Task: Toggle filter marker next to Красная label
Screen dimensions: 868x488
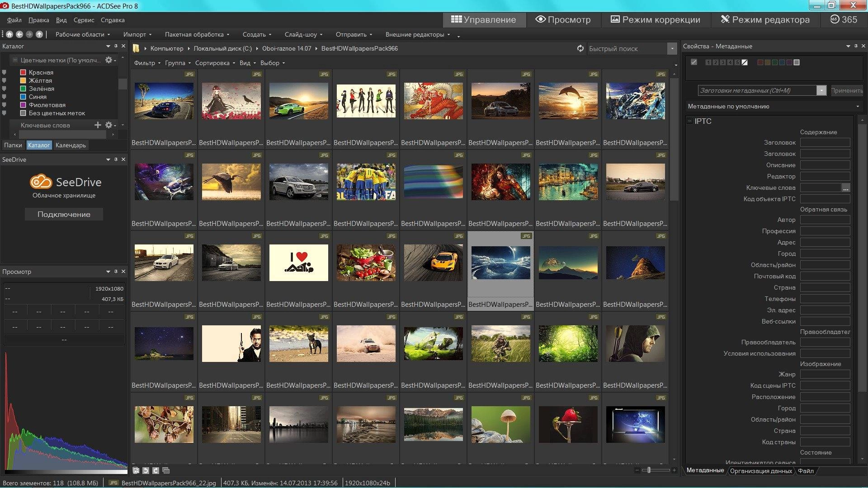Action: (4, 72)
